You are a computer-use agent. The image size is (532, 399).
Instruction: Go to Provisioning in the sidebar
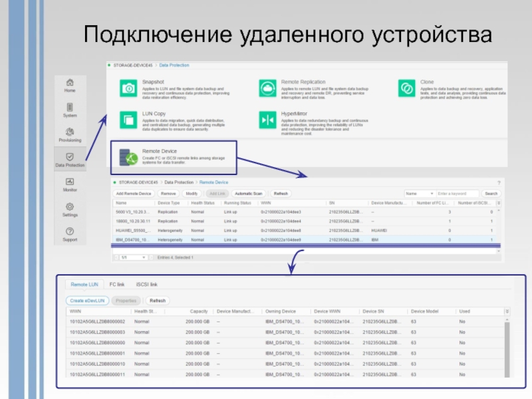[70, 132]
